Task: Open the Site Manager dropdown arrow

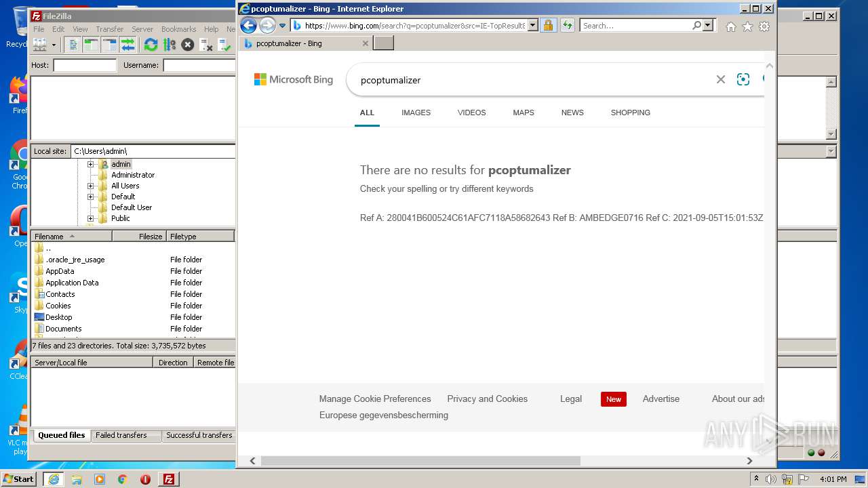Action: point(54,45)
